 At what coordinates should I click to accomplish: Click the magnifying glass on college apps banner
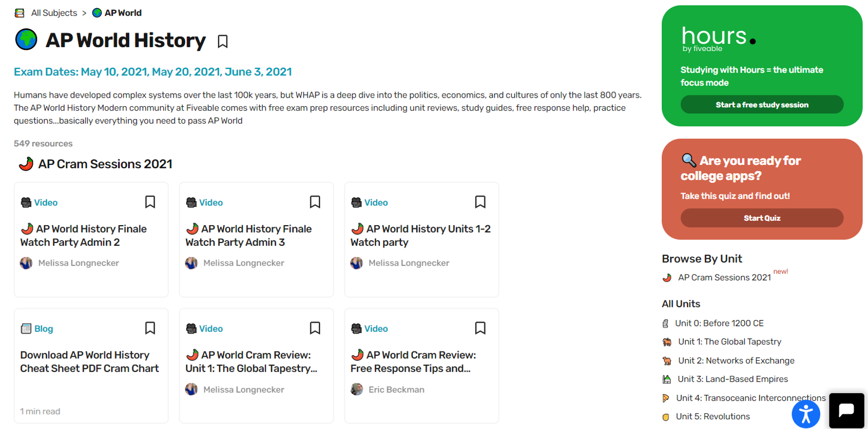tap(688, 160)
